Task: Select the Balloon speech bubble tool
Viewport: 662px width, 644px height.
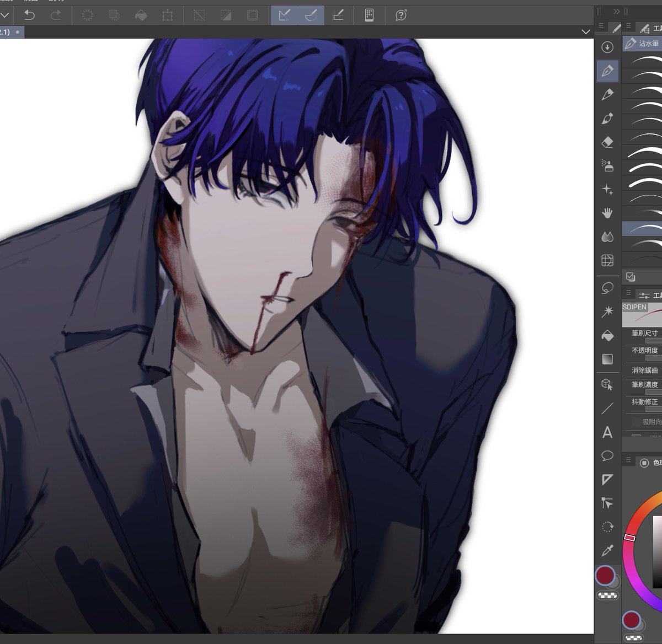Action: coord(607,456)
